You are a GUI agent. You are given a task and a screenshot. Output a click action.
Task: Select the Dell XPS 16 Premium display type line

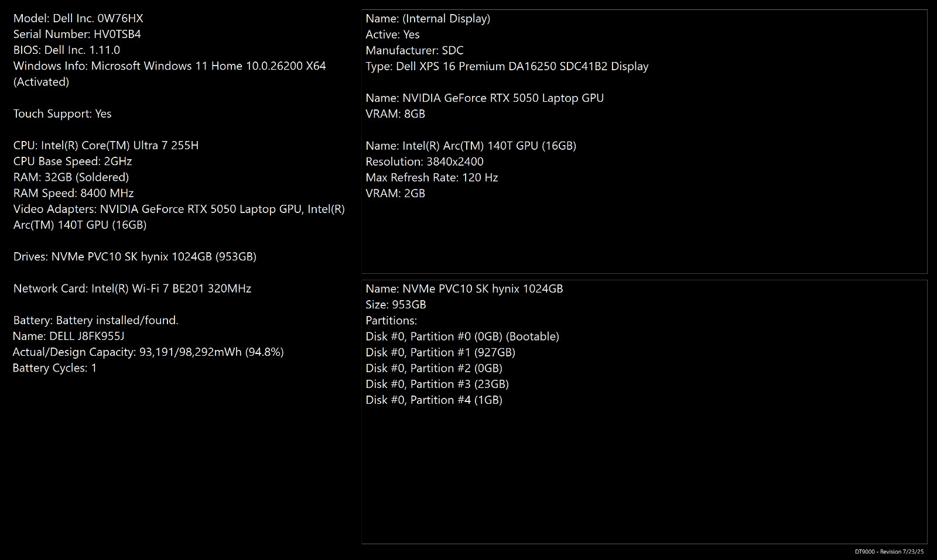point(507,66)
